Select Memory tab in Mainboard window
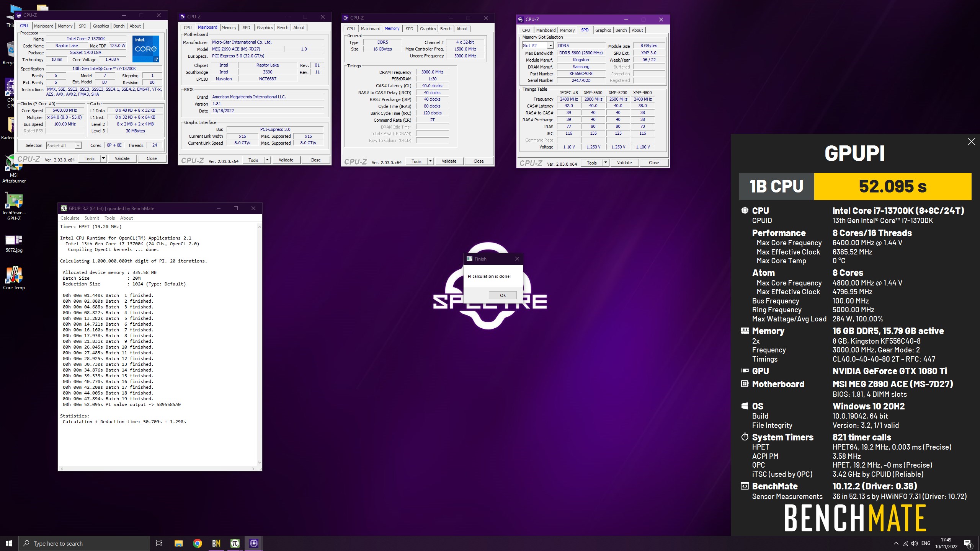Viewport: 980px width, 551px height. pos(229,28)
